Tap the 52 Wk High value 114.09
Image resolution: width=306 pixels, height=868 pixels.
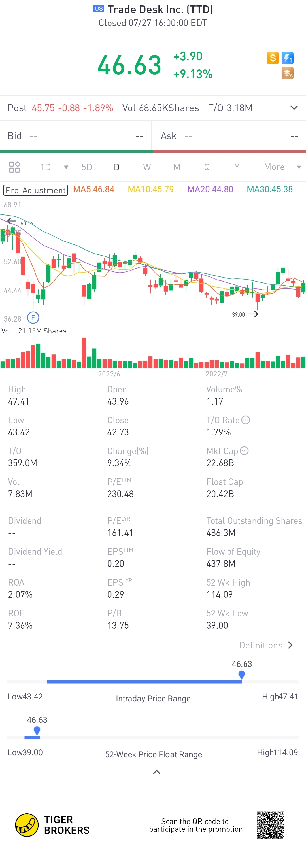click(x=219, y=594)
